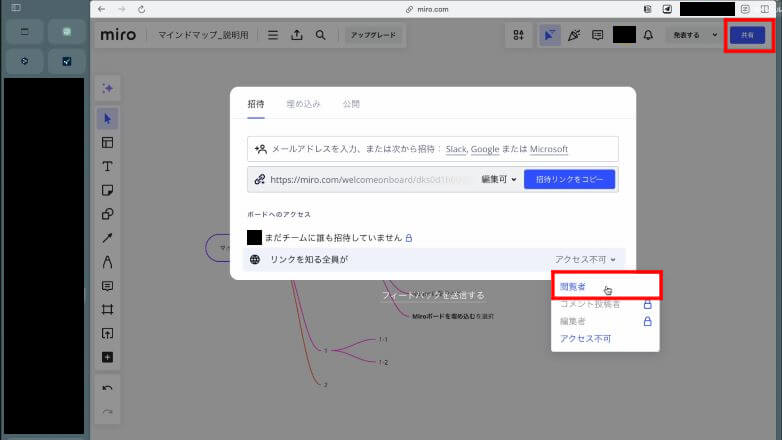Select the Sticky note tool
Image resolution: width=782 pixels, height=440 pixels.
(107, 191)
